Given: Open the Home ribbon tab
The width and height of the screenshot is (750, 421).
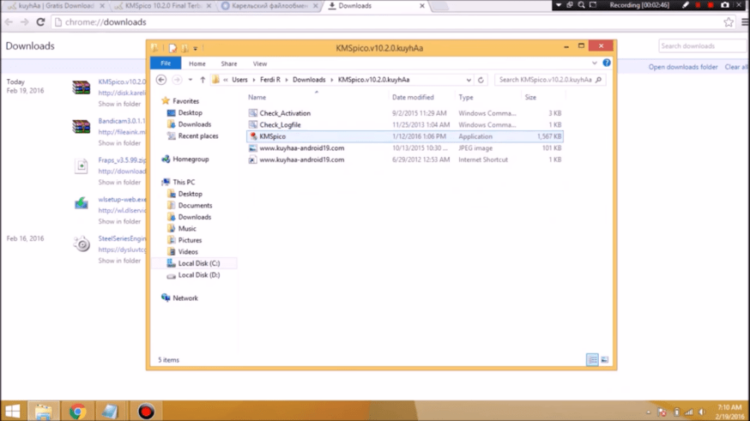Looking at the screenshot, I should (x=197, y=64).
